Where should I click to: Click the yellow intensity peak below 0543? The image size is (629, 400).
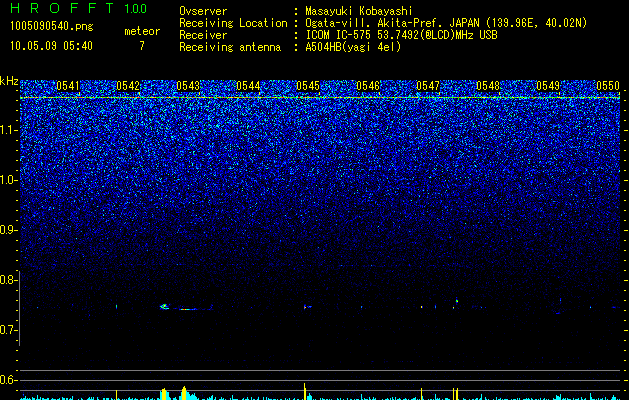pos(184,393)
